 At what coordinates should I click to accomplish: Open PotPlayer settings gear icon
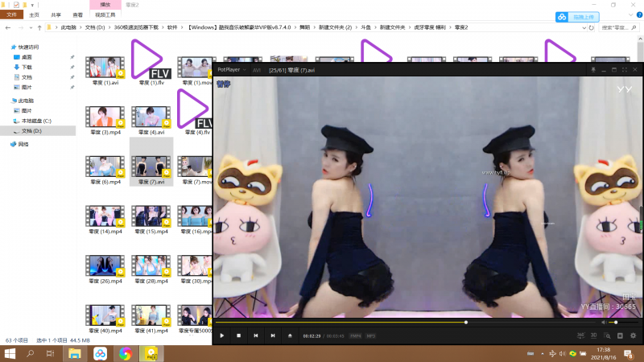coord(633,335)
